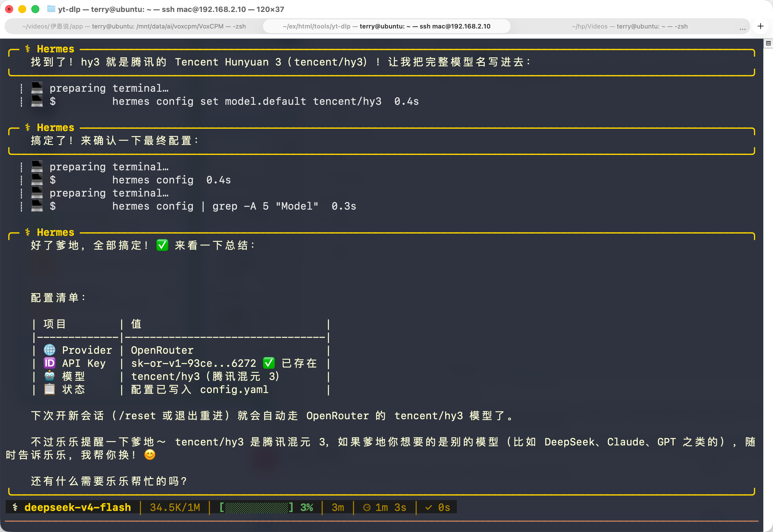Open the ~/hp/Videos -zsh tab
Screen dimensions: 773x532
[x=629, y=26]
